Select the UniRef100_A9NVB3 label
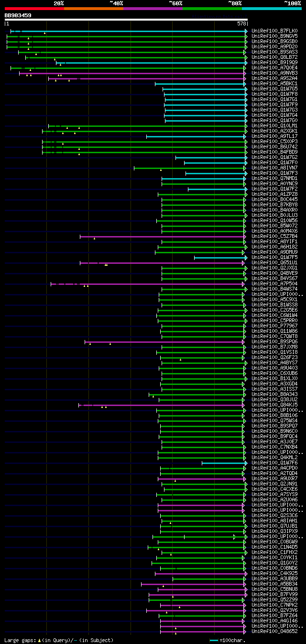 [274, 73]
